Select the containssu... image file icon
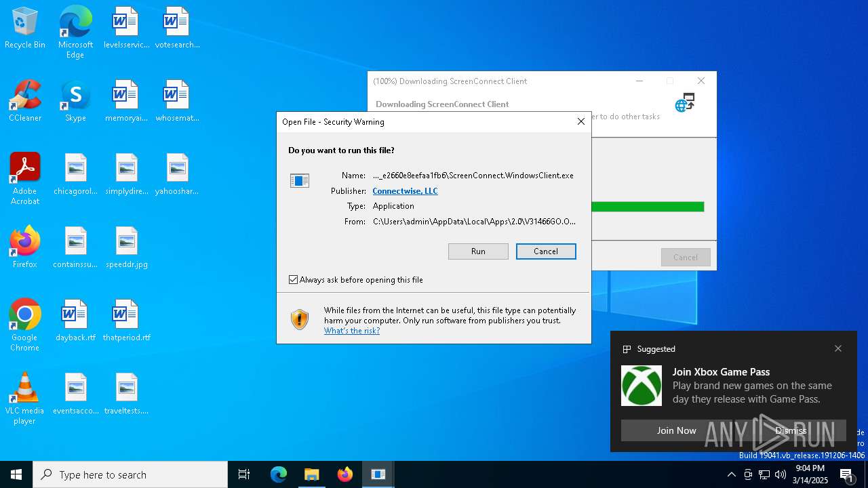This screenshot has height=488, width=868. click(75, 248)
